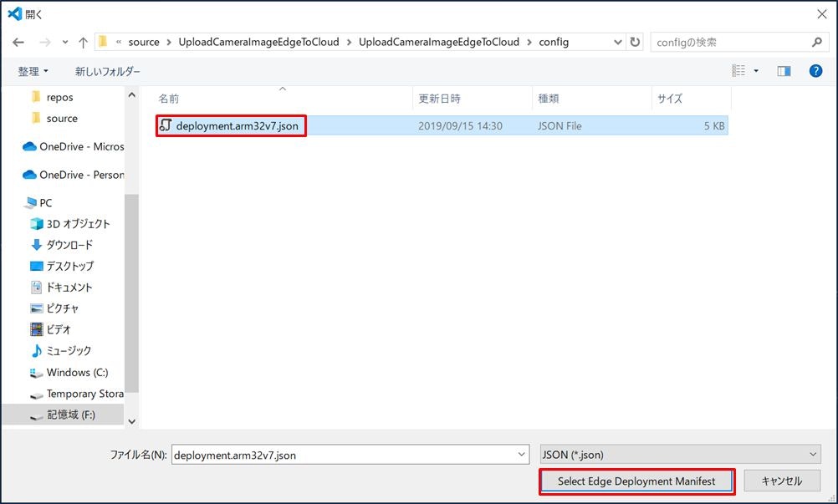The width and height of the screenshot is (838, 504).
Task: Select the 記憶域 (F:) drive
Action: pyautogui.click(x=63, y=415)
